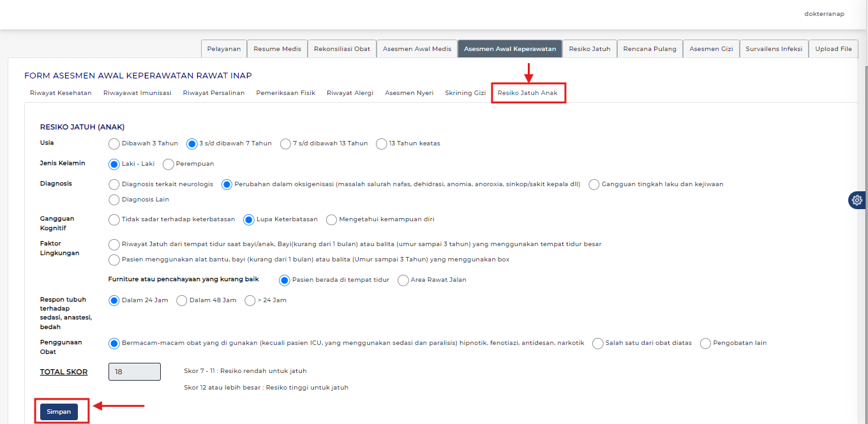Image resolution: width=868 pixels, height=424 pixels.
Task: Select 'Dibawah 3 Tahun' age option
Action: click(114, 143)
